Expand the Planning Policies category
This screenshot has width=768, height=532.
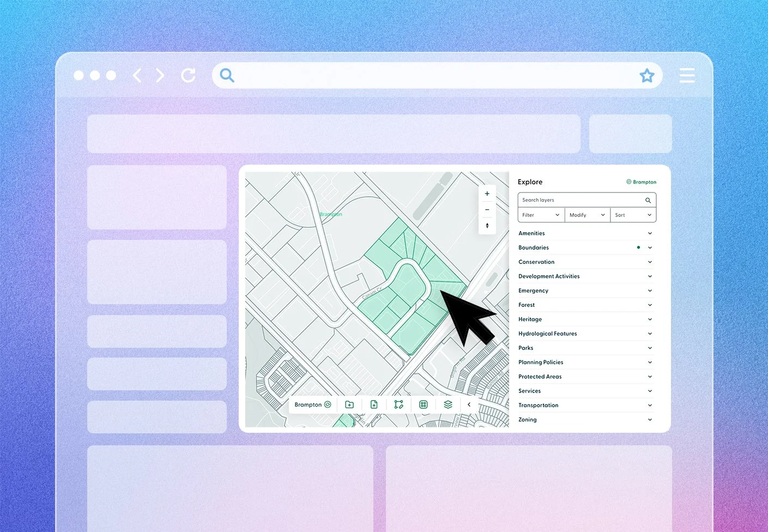pos(586,362)
